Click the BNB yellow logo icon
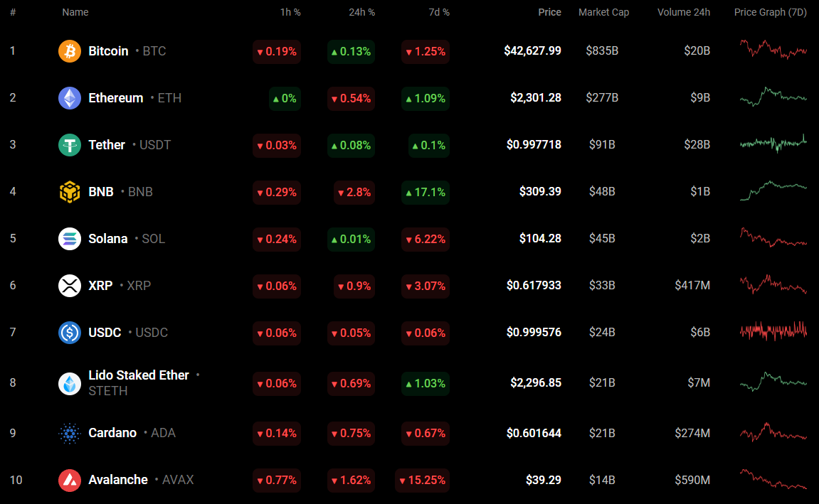819x504 pixels. tap(70, 192)
